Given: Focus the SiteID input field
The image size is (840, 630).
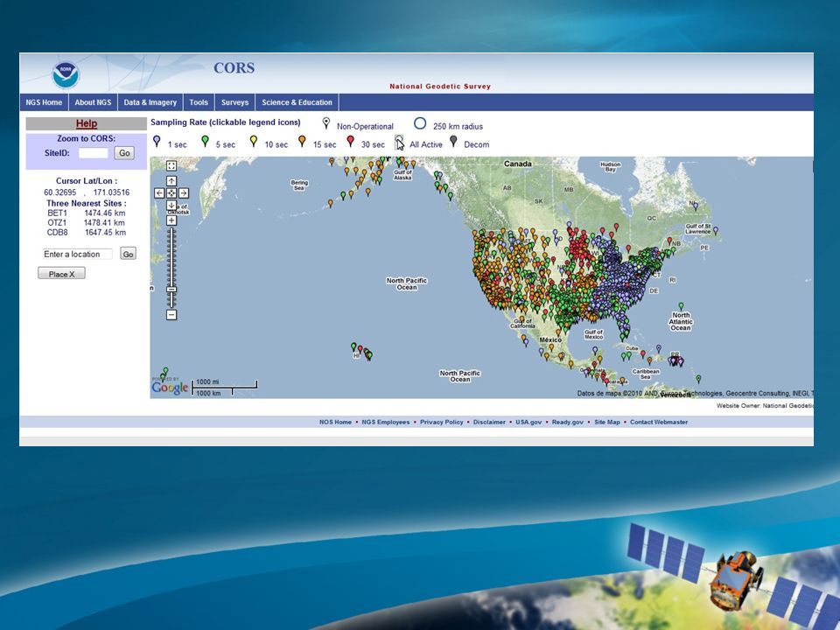Looking at the screenshot, I should (x=94, y=153).
